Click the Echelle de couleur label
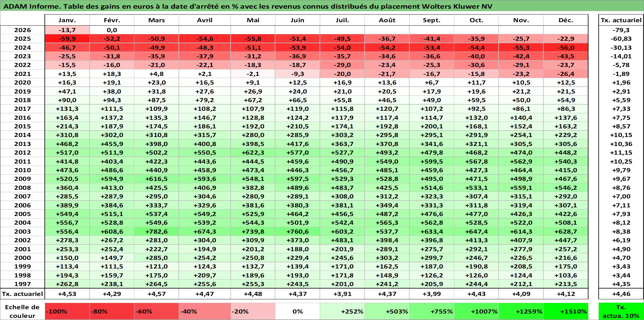 pos(23,311)
